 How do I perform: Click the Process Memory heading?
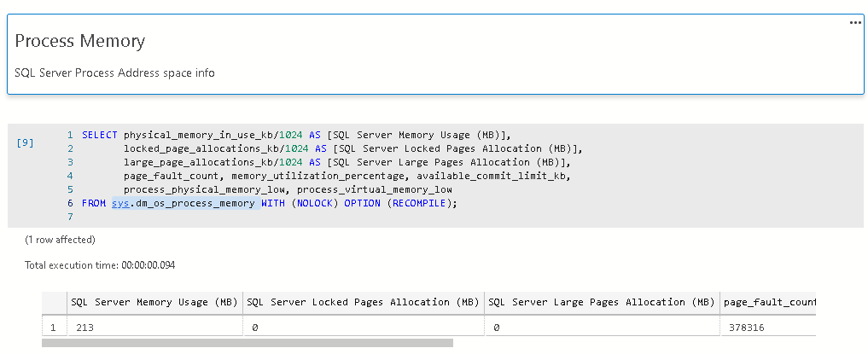click(x=79, y=41)
